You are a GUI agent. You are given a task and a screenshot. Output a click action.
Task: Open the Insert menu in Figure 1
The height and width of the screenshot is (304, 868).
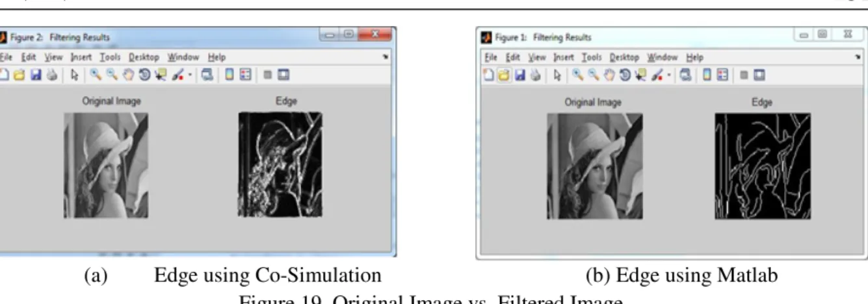[x=564, y=57]
